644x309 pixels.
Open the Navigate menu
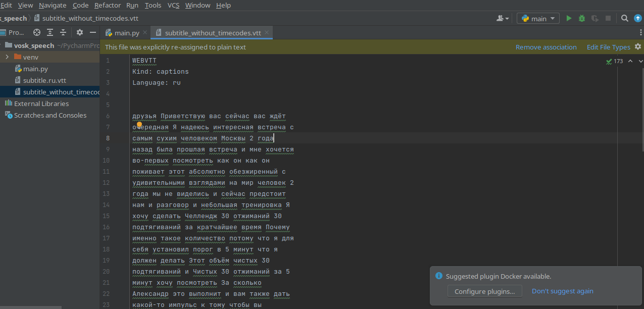click(x=53, y=5)
